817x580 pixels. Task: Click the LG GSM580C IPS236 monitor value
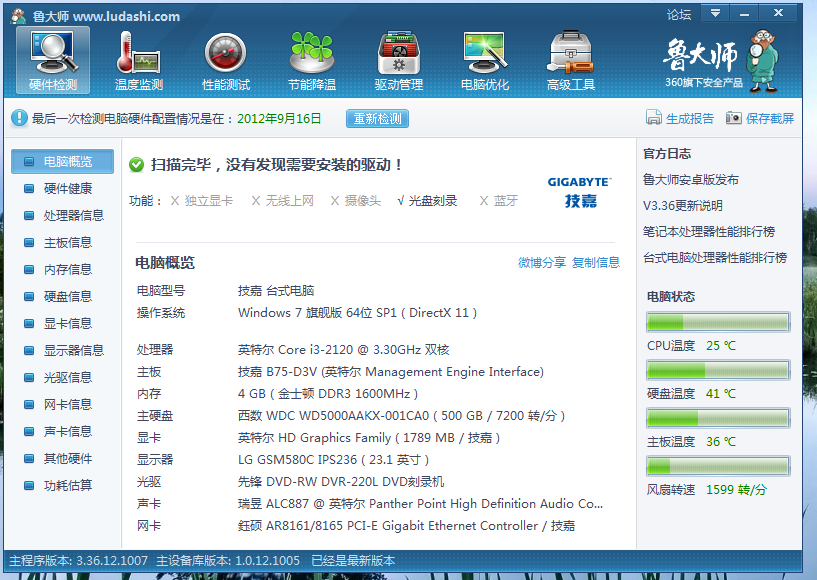[333, 460]
